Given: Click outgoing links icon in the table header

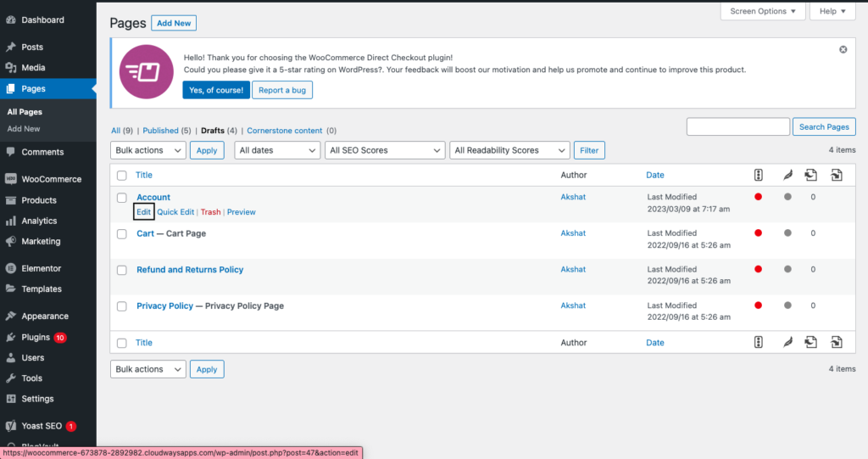Looking at the screenshot, I should point(810,175).
